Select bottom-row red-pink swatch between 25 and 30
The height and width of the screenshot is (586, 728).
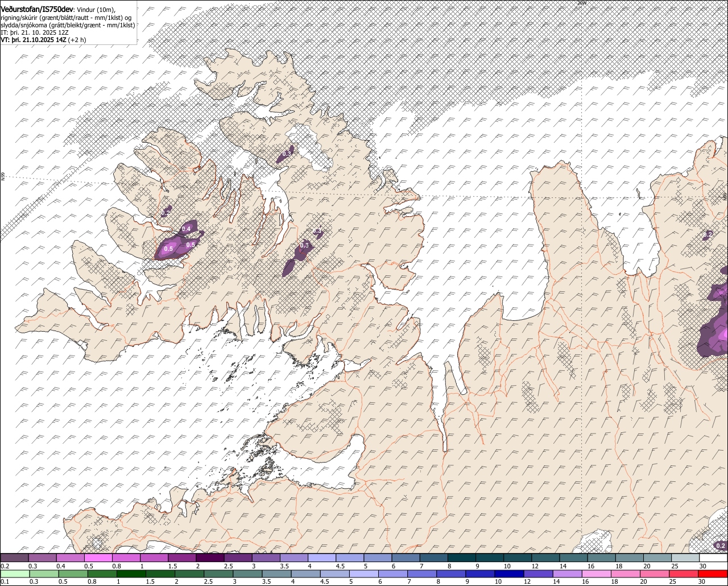tap(684, 573)
